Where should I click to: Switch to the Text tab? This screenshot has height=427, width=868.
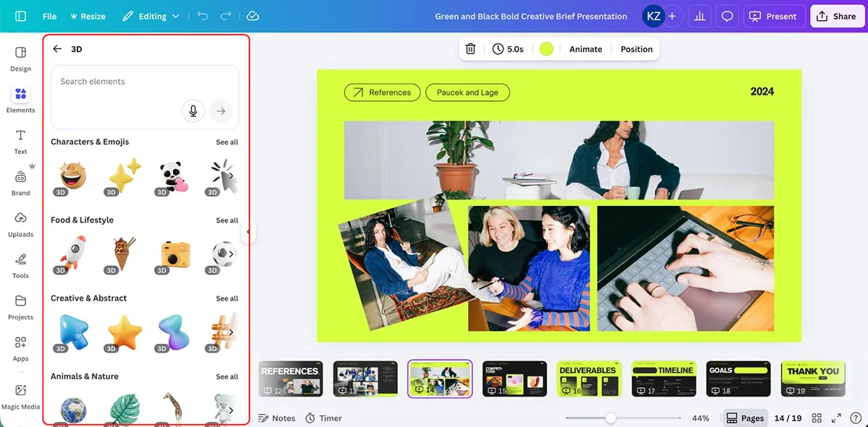tap(20, 142)
